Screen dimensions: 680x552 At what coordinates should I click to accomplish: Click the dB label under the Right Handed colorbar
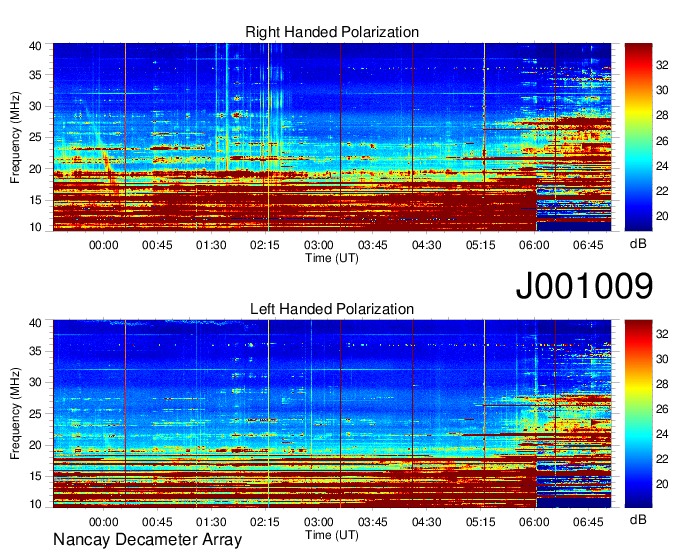pos(638,244)
